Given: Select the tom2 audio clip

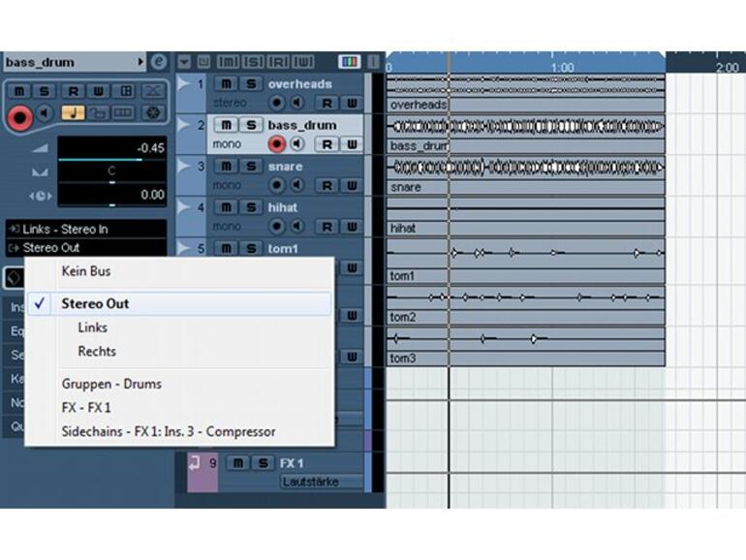Looking at the screenshot, I should coord(525,305).
